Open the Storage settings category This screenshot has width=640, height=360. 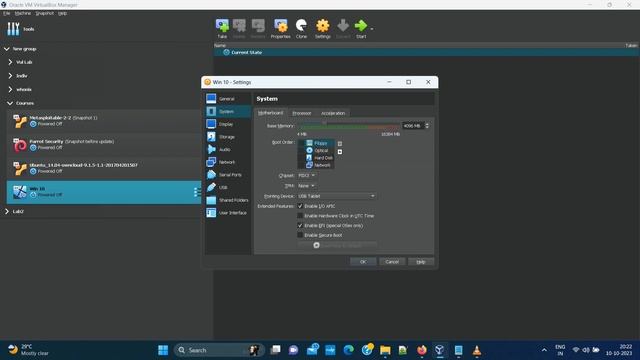[x=228, y=137]
